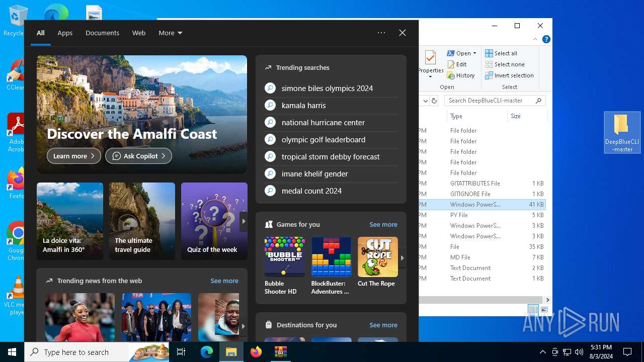Image resolution: width=644 pixels, height=362 pixels.
Task: Expand the Open dropdown arrow in ribbon
Action: pos(474,53)
